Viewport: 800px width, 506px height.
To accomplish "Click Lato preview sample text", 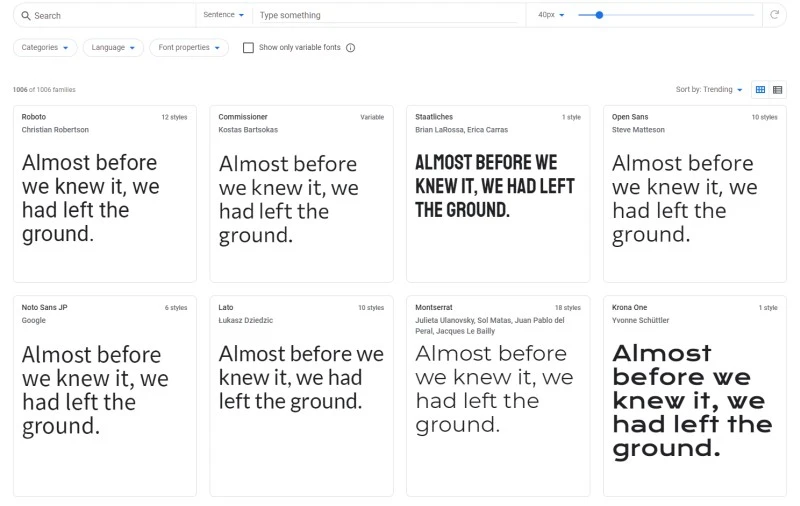I will click(x=301, y=377).
